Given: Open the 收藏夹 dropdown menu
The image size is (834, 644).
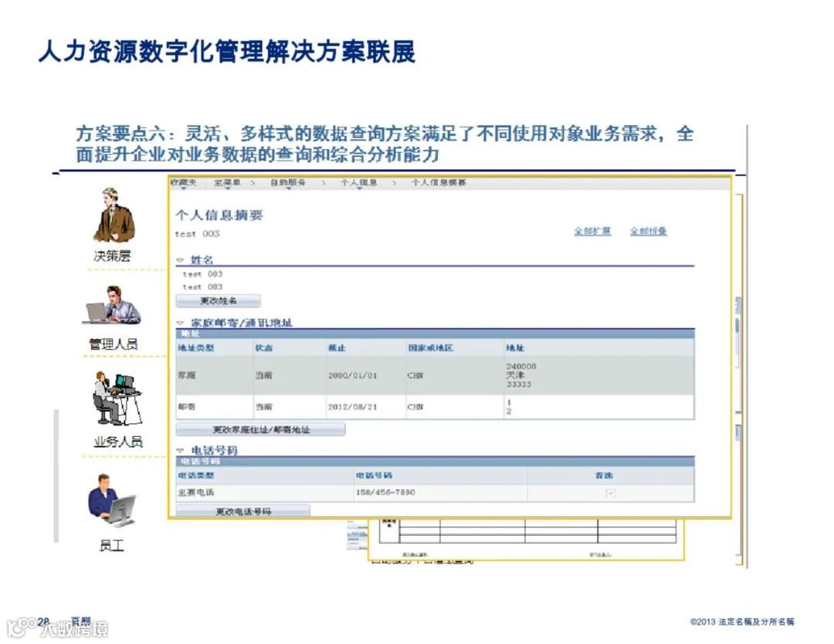Looking at the screenshot, I should click(x=184, y=183).
